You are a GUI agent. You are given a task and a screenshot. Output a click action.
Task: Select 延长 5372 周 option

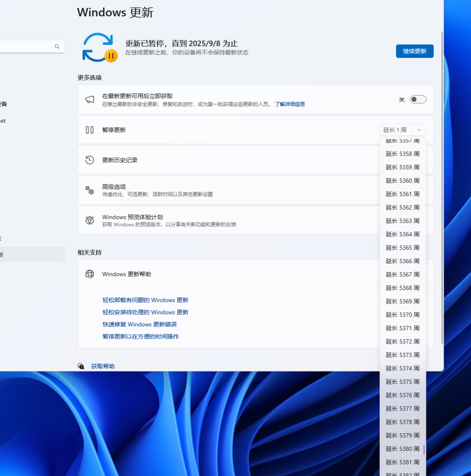coord(403,342)
